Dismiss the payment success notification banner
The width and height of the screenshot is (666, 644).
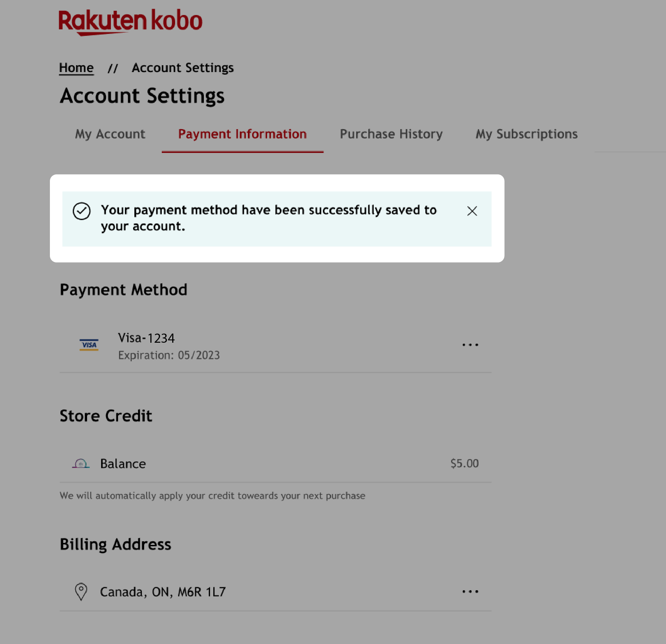pos(473,211)
